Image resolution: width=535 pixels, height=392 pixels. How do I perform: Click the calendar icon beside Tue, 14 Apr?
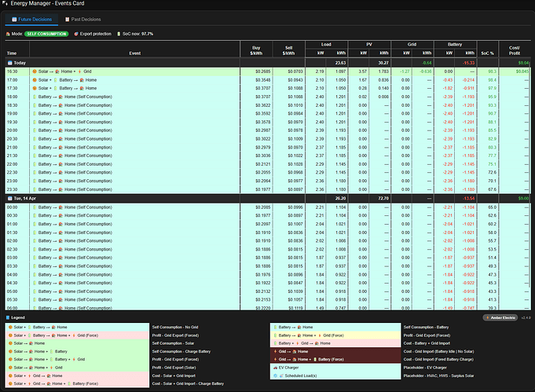coord(9,198)
